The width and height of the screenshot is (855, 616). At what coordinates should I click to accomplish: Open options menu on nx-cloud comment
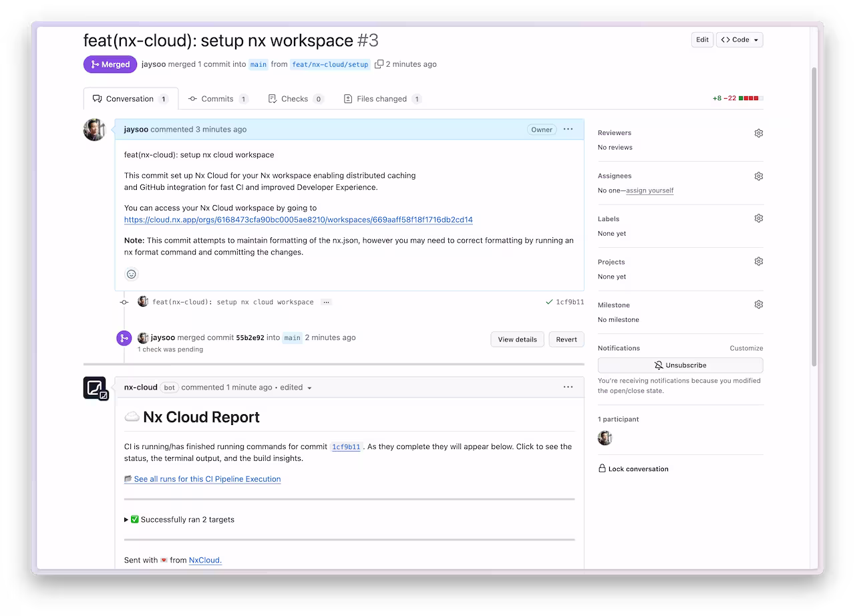coord(568,387)
